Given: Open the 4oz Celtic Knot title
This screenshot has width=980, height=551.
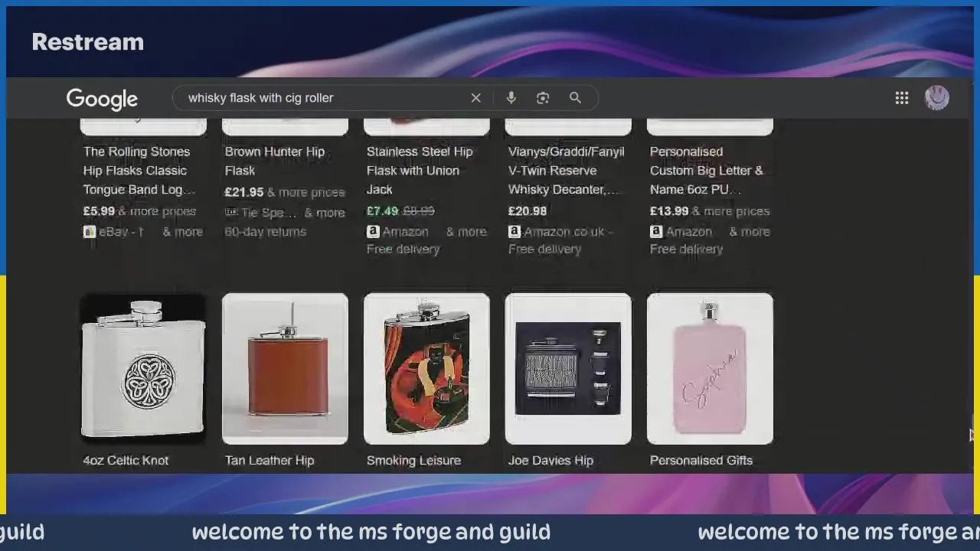Looking at the screenshot, I should click(x=126, y=460).
